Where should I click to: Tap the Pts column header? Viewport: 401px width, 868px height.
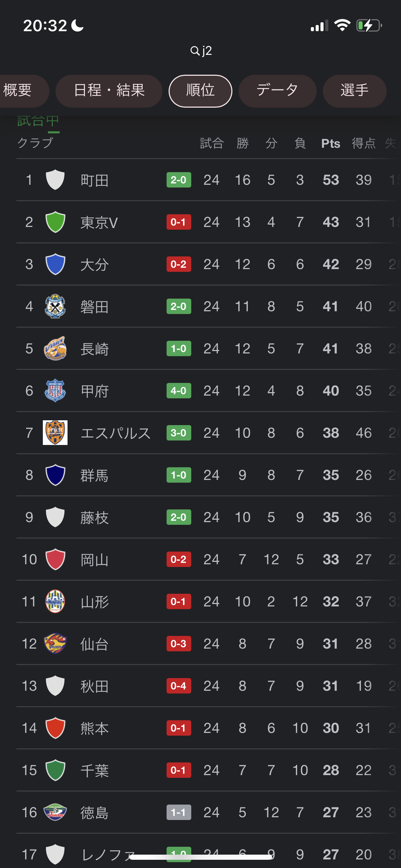[330, 143]
